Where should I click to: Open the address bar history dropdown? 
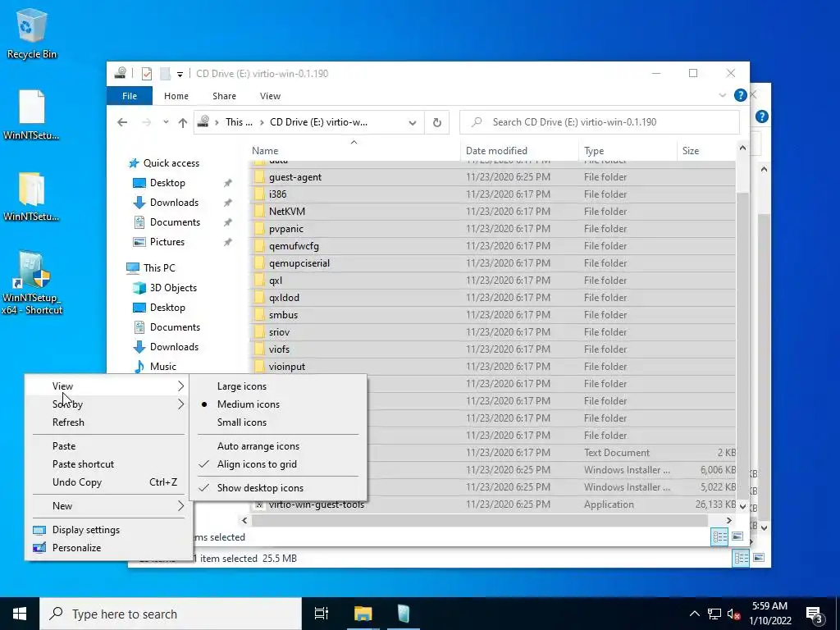413,123
